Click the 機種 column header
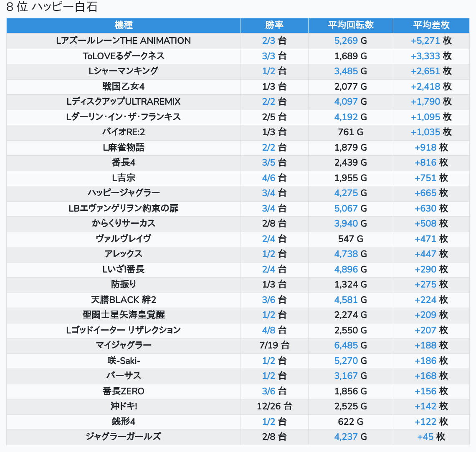476x452 pixels. pos(124,25)
